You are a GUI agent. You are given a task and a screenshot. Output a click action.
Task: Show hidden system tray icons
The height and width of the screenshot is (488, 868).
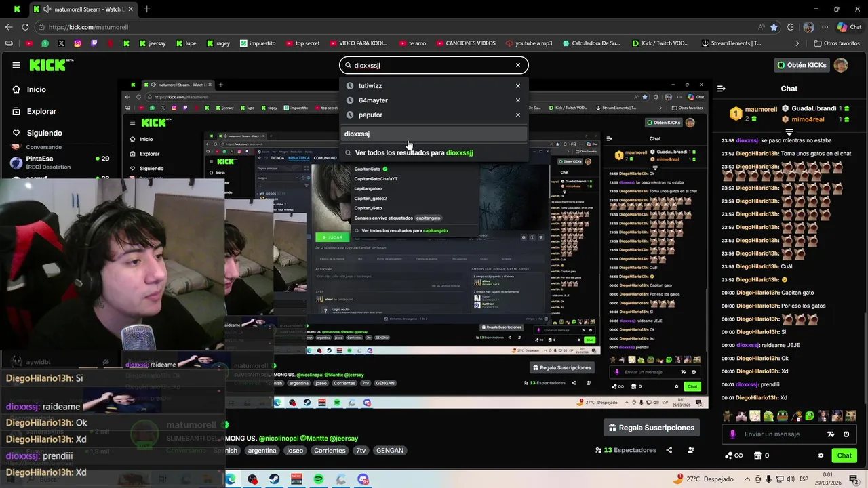coord(749,479)
